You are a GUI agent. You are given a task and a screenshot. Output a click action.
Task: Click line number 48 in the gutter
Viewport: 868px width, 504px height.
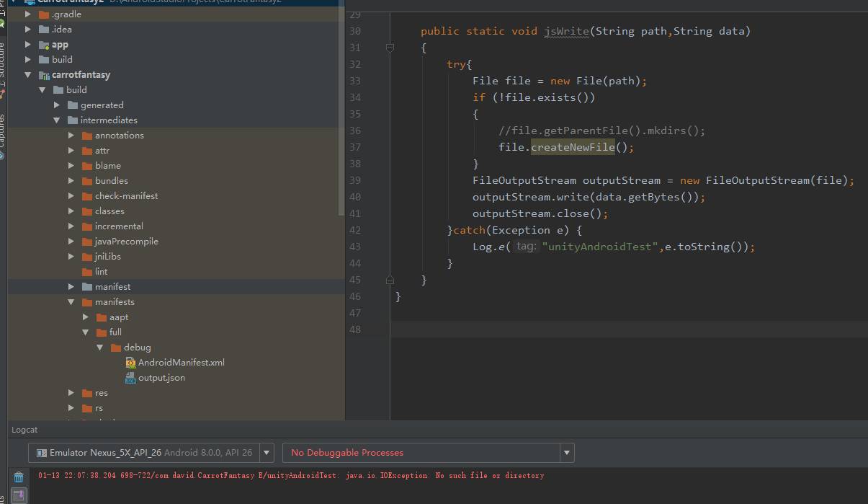[354, 330]
